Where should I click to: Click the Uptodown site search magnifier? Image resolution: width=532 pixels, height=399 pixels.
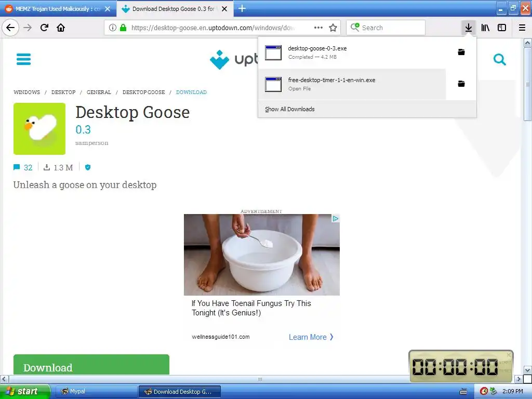(x=499, y=59)
